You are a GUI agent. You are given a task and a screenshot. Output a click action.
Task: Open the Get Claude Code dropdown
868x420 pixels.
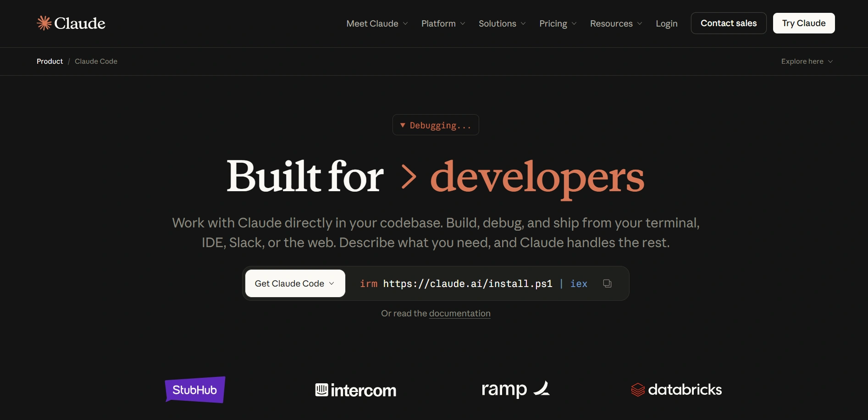pyautogui.click(x=295, y=283)
